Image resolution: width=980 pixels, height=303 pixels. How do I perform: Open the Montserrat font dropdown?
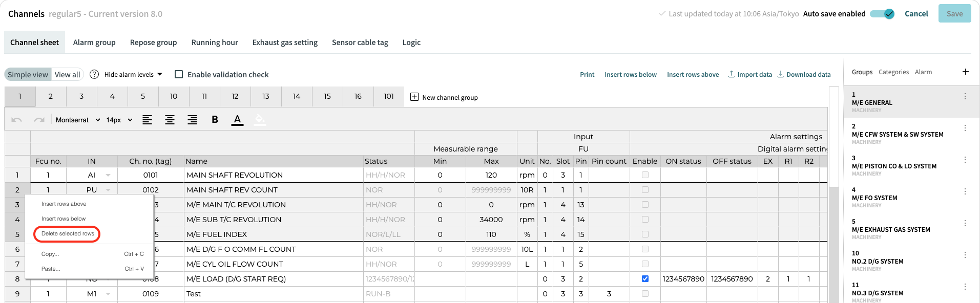tap(78, 120)
